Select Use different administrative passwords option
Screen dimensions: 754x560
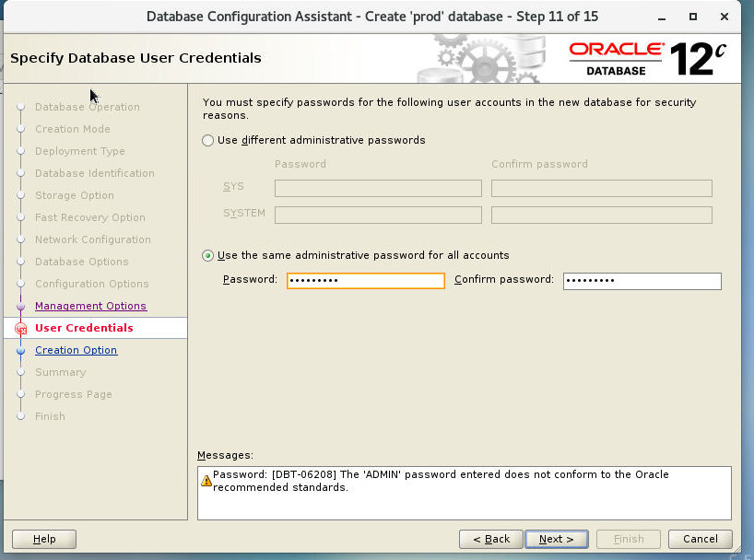207,140
